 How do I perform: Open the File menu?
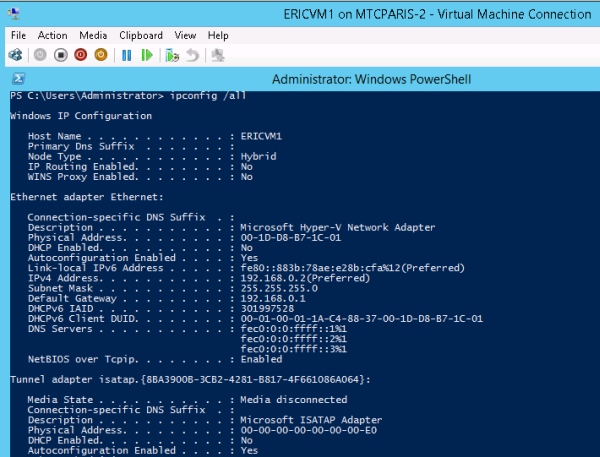[x=18, y=35]
